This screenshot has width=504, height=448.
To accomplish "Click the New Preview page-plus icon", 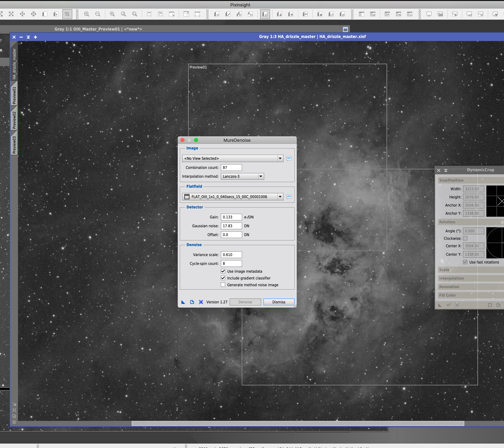I will [217, 14].
